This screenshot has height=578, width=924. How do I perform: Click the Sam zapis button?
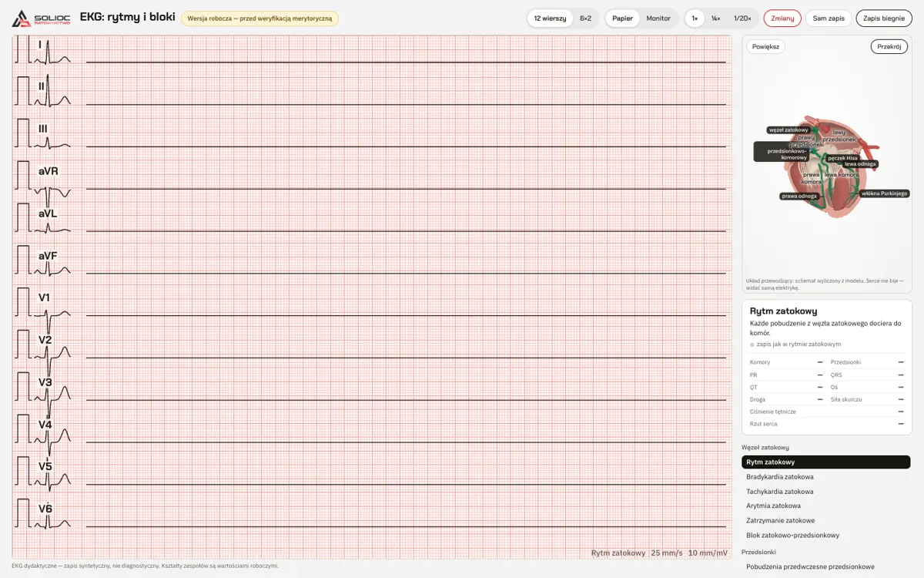[x=829, y=18]
